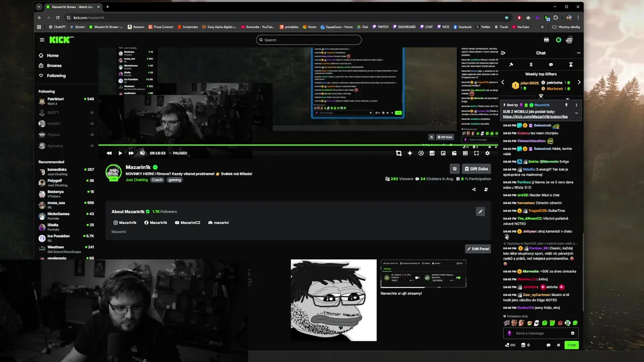
Task: Open the shop icon below chat
Action: pos(523,345)
